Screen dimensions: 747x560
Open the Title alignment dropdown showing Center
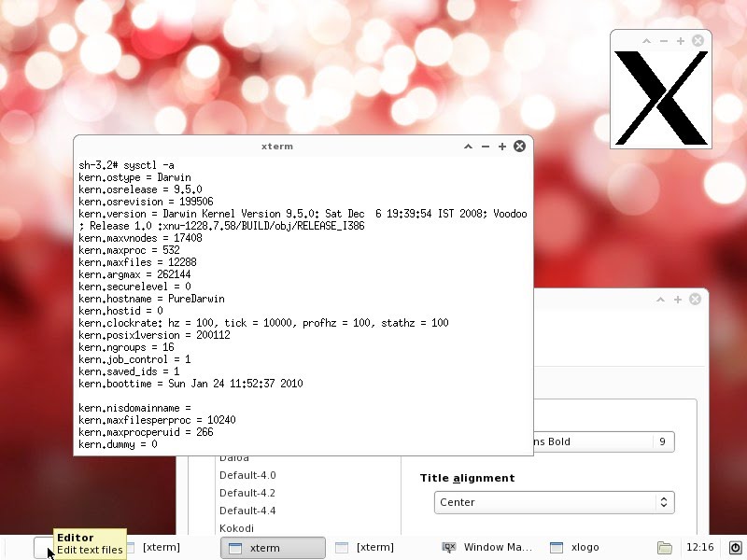pos(555,502)
